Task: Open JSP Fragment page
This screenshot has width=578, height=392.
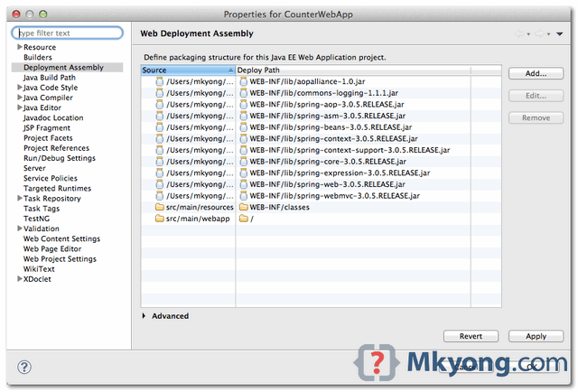Action: point(46,128)
